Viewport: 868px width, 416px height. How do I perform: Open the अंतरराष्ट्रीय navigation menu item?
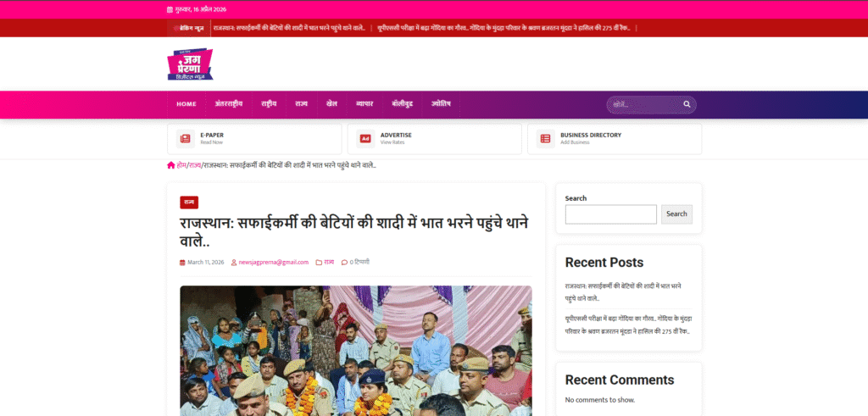[229, 104]
